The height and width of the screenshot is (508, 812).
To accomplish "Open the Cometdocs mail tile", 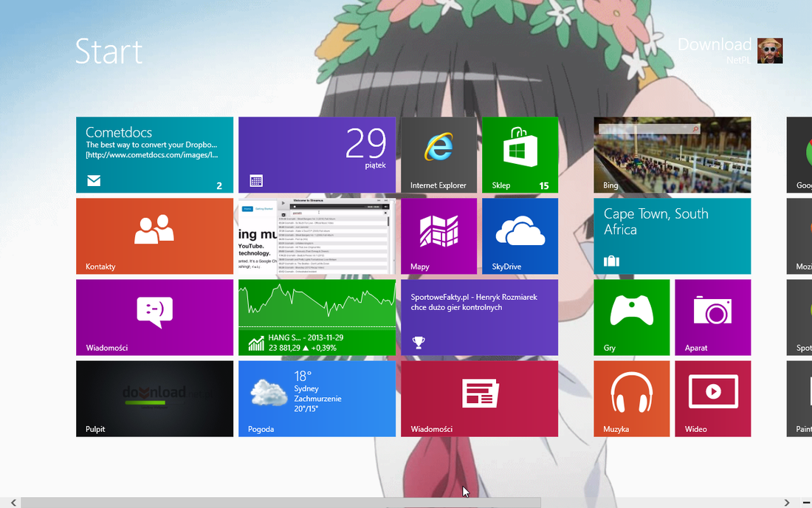I will click(x=154, y=155).
